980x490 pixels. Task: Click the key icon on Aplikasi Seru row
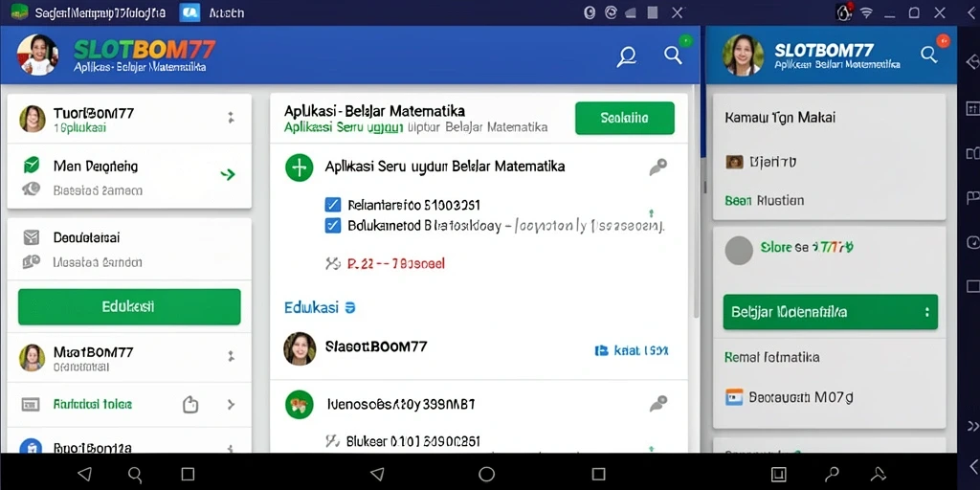[x=657, y=167]
